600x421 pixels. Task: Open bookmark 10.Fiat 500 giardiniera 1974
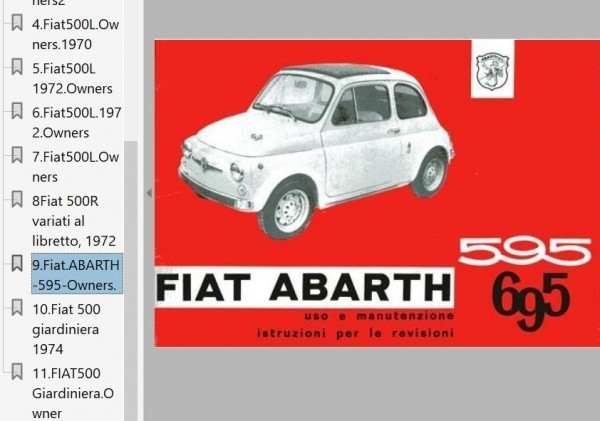tap(66, 329)
